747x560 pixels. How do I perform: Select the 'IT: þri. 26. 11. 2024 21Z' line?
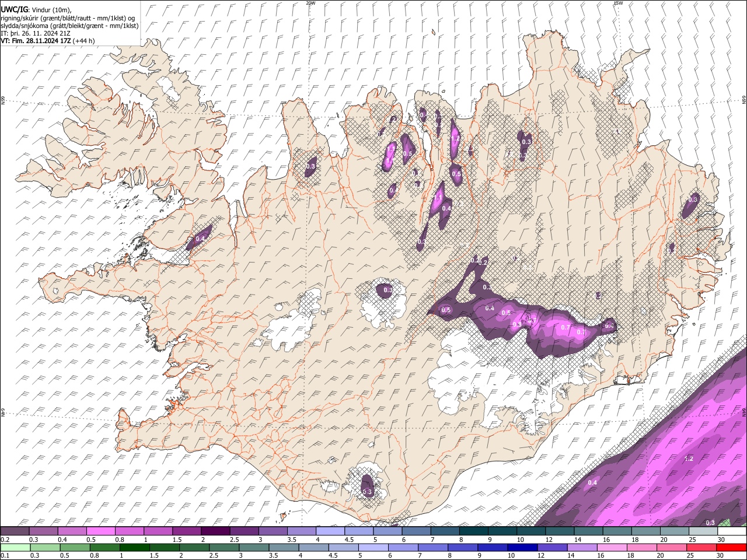click(x=36, y=33)
